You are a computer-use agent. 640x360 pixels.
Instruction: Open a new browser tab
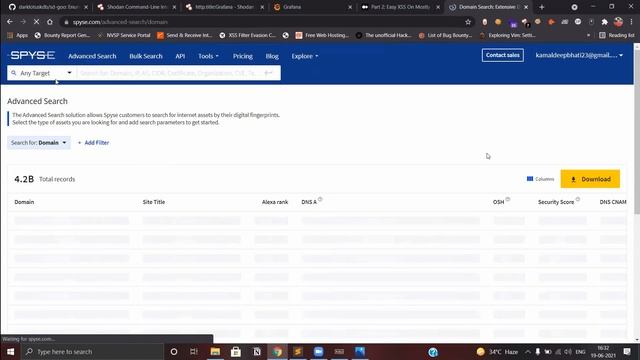(542, 7)
